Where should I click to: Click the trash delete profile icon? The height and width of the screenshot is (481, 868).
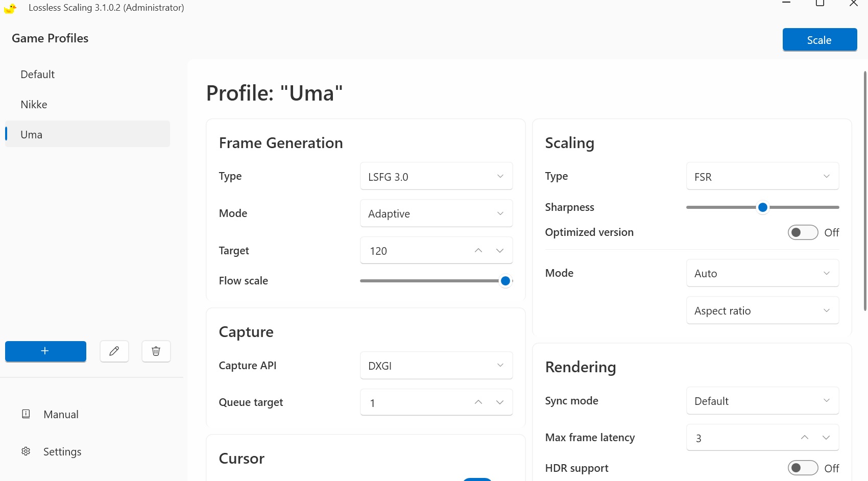point(156,351)
